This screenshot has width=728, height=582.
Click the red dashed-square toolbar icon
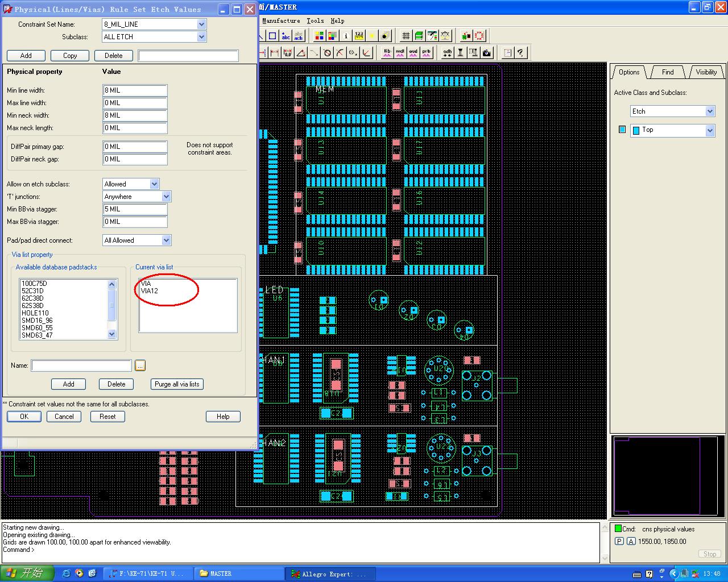[479, 36]
